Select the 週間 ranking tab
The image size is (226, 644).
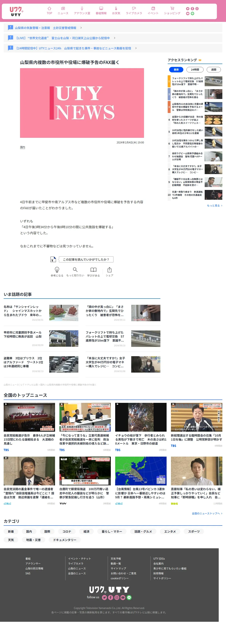[x=214, y=70]
